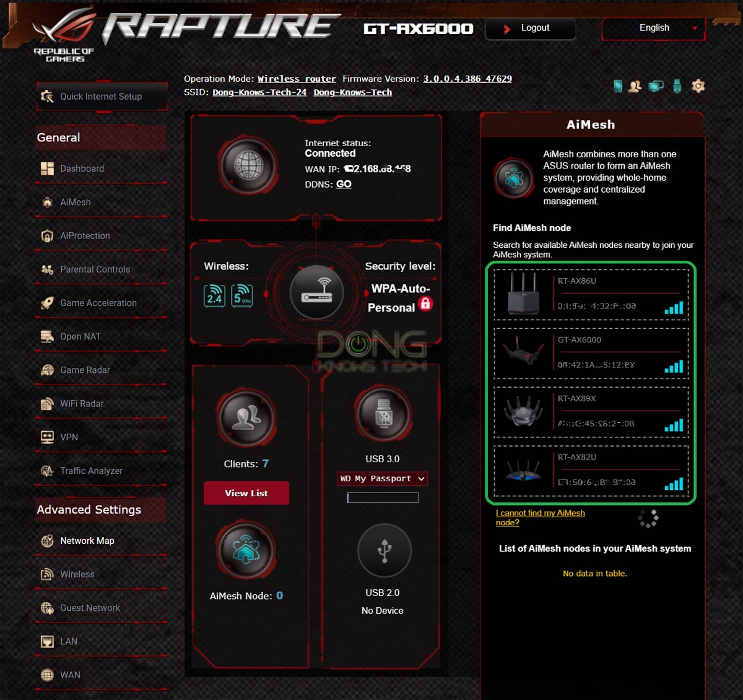
Task: Select the Open NAT menu entry
Action: coord(79,336)
